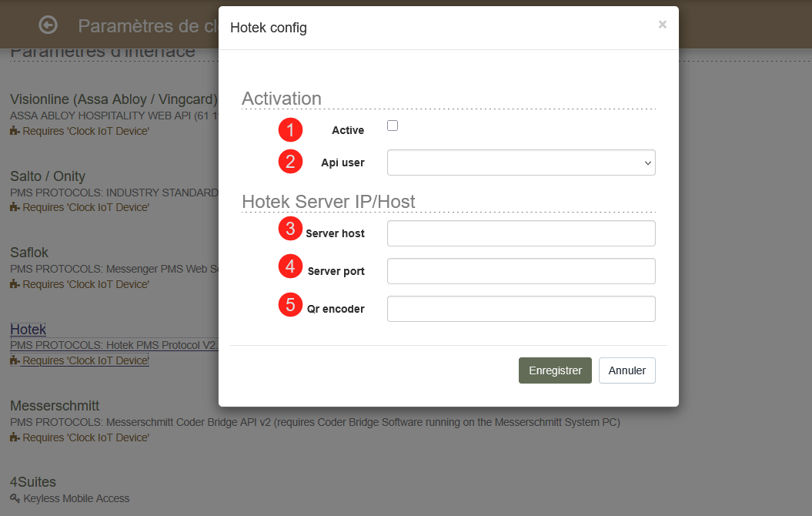Tick the Active checkbox
The width and height of the screenshot is (812, 516).
(393, 126)
